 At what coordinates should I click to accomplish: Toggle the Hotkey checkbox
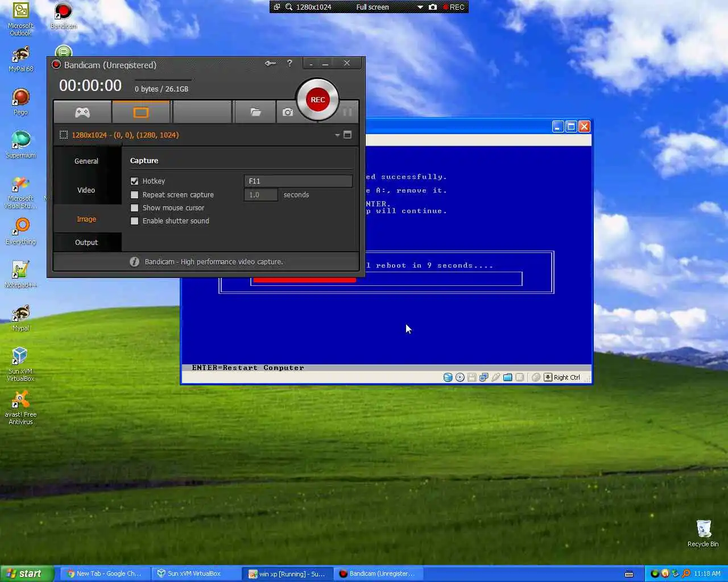click(x=135, y=181)
